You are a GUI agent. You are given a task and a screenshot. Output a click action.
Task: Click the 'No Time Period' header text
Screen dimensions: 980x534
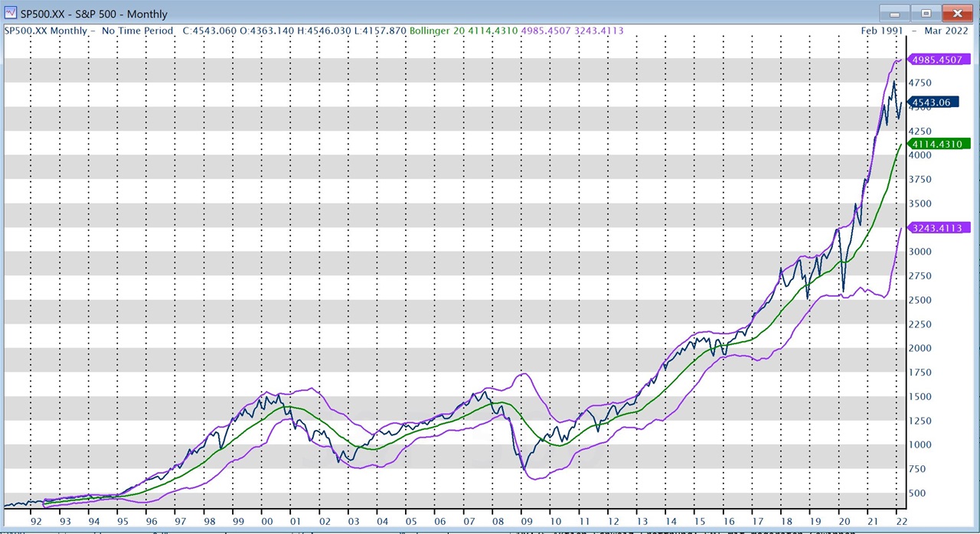[137, 31]
